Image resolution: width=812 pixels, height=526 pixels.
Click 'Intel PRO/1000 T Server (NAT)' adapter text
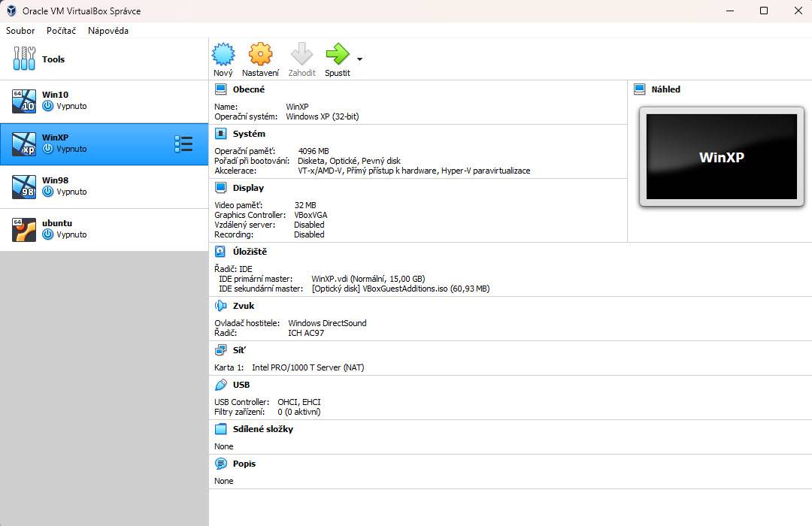pyautogui.click(x=308, y=367)
